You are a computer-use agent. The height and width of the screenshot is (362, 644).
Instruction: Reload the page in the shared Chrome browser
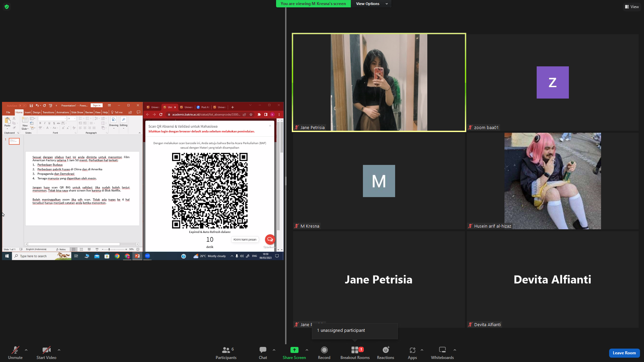coord(161,115)
